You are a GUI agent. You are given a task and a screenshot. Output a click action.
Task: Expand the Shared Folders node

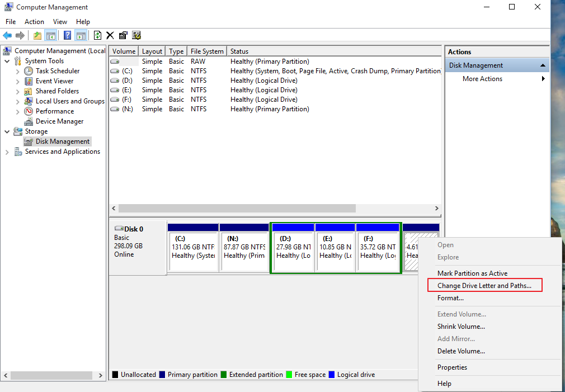click(x=17, y=92)
